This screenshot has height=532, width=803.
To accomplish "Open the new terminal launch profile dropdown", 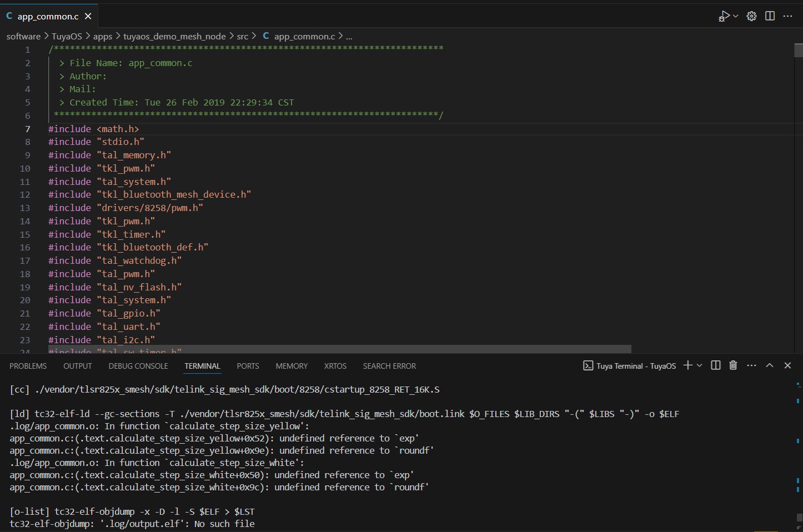I will click(x=699, y=365).
